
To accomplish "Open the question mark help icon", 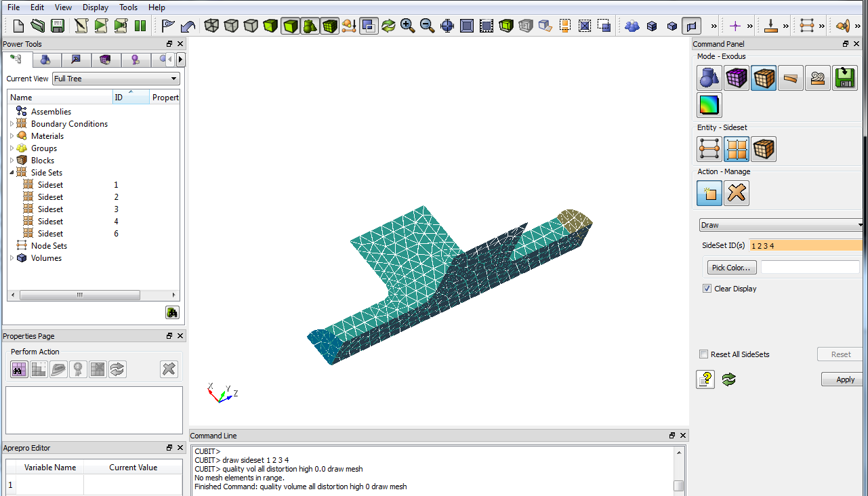I will coord(705,379).
